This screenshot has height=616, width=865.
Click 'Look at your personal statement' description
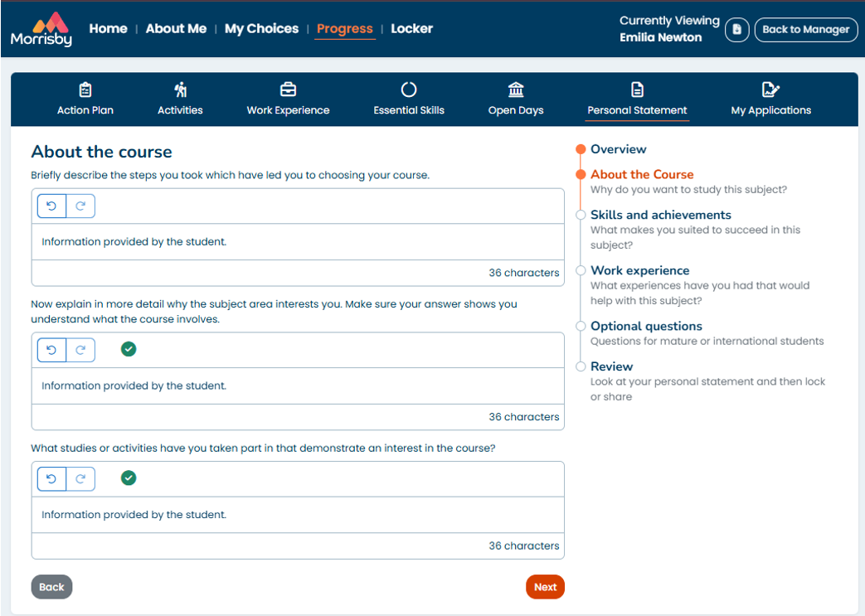click(x=707, y=389)
